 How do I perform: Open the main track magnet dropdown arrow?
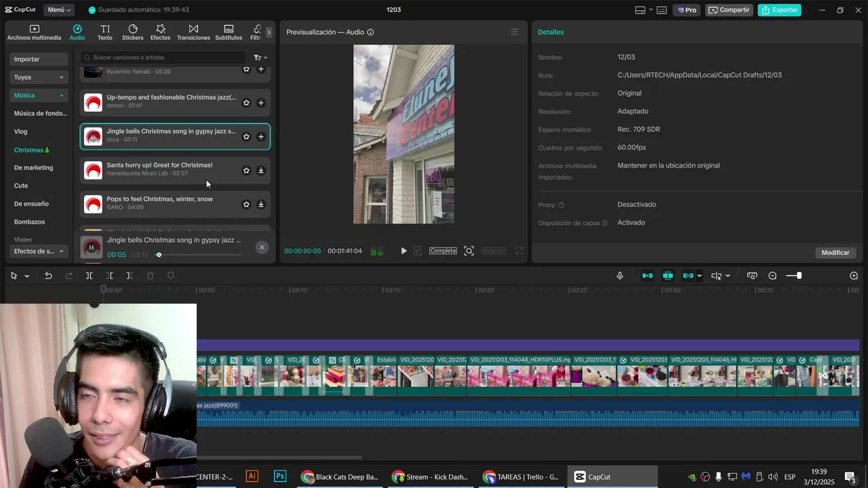(x=699, y=276)
